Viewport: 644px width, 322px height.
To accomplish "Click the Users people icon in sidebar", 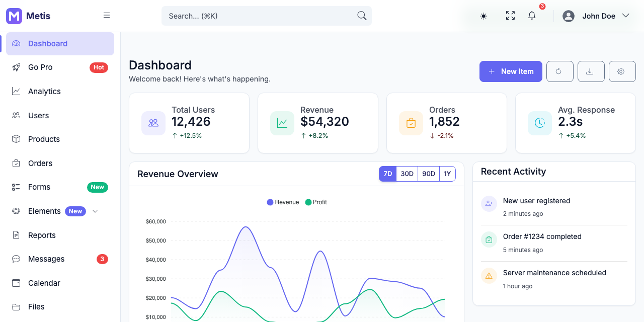I will 16,116.
